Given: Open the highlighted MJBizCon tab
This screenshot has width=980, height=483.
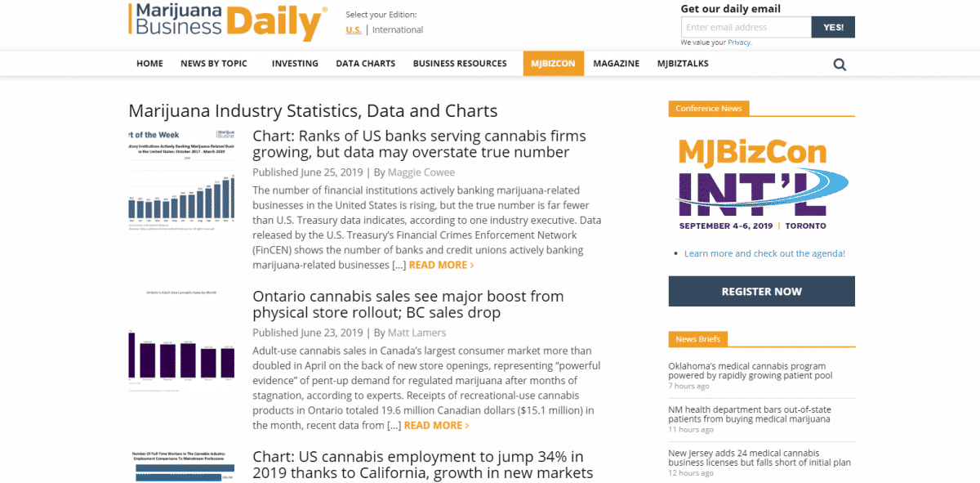Looking at the screenshot, I should tap(553, 64).
